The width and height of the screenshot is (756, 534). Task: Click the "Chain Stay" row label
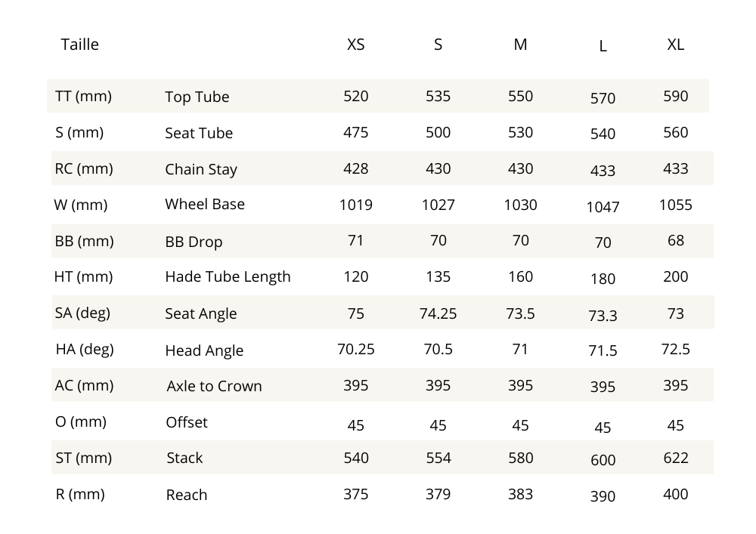click(x=201, y=169)
